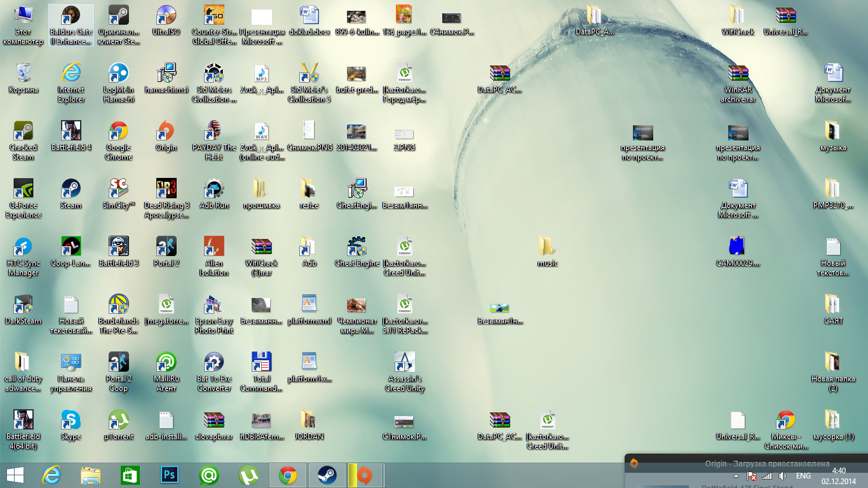Select Dead Rising 3 Apocalypse shortcut
Image resolution: width=868 pixels, height=488 pixels.
coord(166,198)
